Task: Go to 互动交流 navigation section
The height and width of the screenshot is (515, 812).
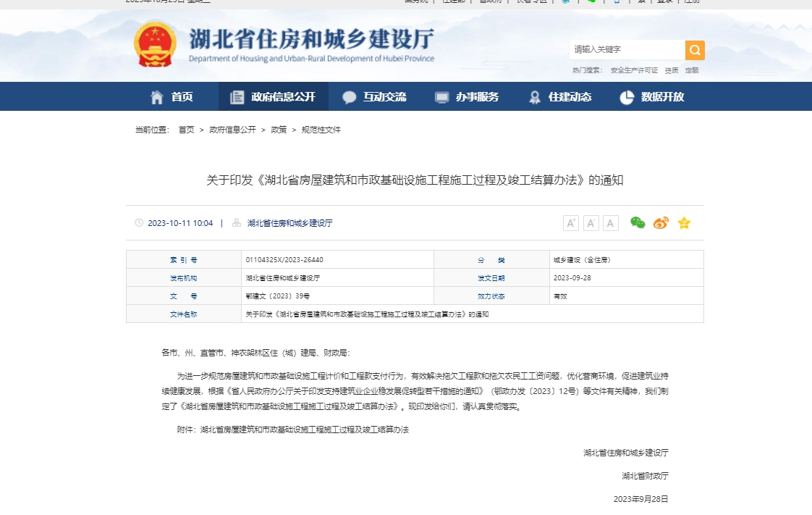Action: [374, 97]
